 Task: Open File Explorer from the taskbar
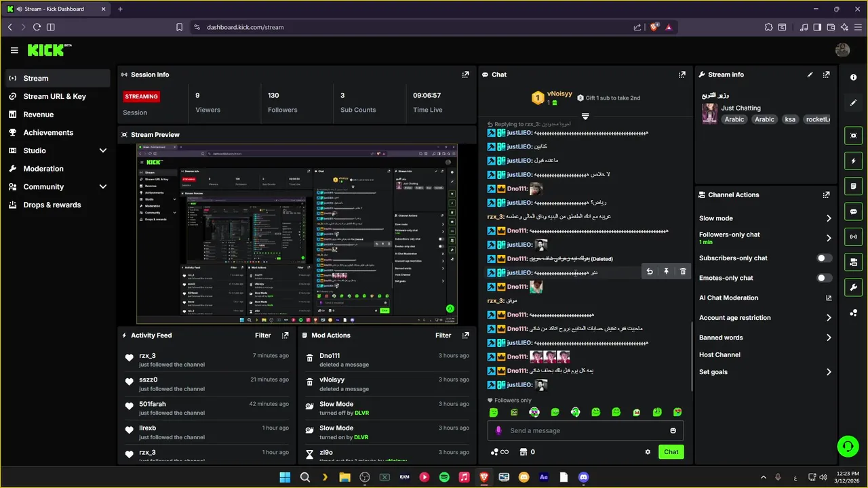(x=344, y=477)
